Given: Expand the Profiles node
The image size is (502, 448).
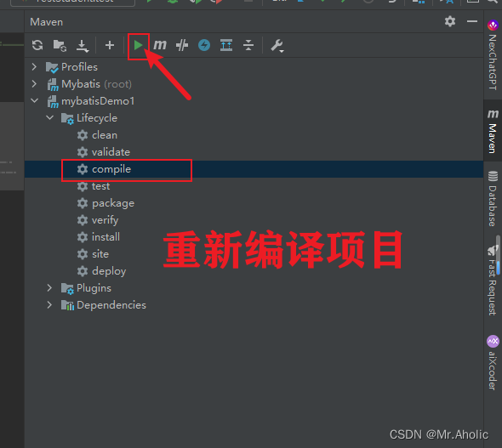Looking at the screenshot, I should [34, 67].
